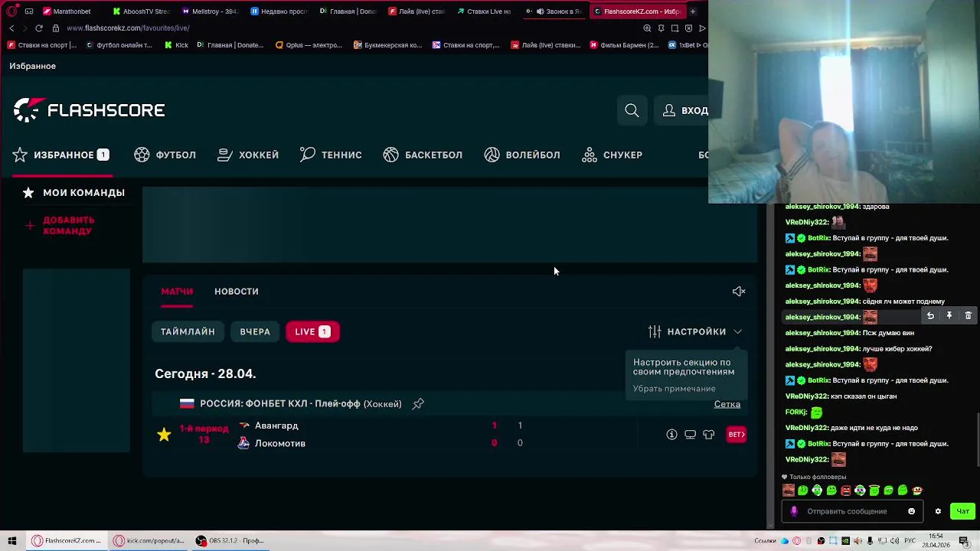Switch to OBS 32.1.2 taskbar item
Image resolution: width=980 pixels, height=551 pixels.
(x=230, y=540)
